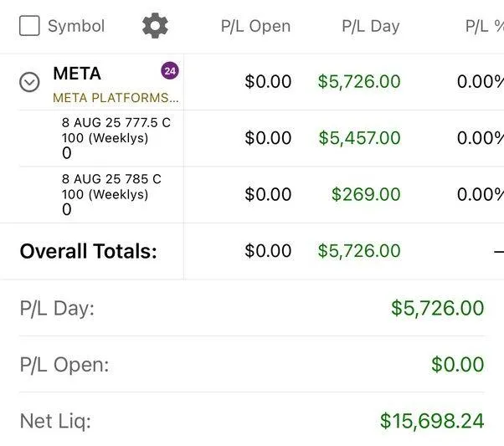The width and height of the screenshot is (504, 446).
Task: Tap the P/L Day summary label
Action: tap(57, 308)
